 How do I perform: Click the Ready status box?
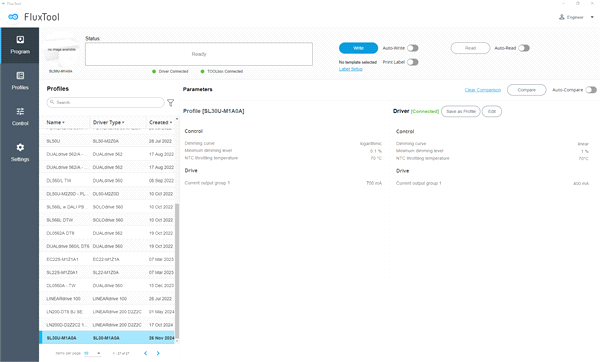199,54
